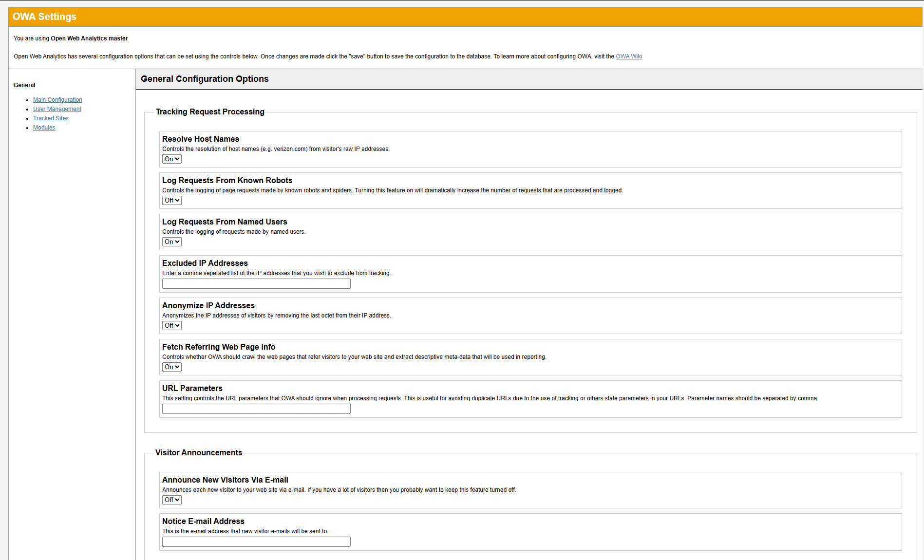
Task: Click the Notice E-mail Address input field
Action: click(x=256, y=542)
